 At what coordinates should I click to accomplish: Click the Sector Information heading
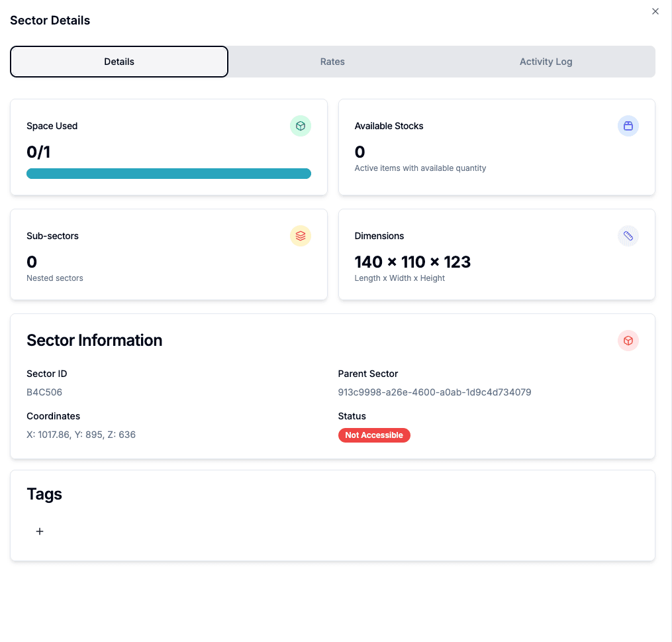coord(94,340)
